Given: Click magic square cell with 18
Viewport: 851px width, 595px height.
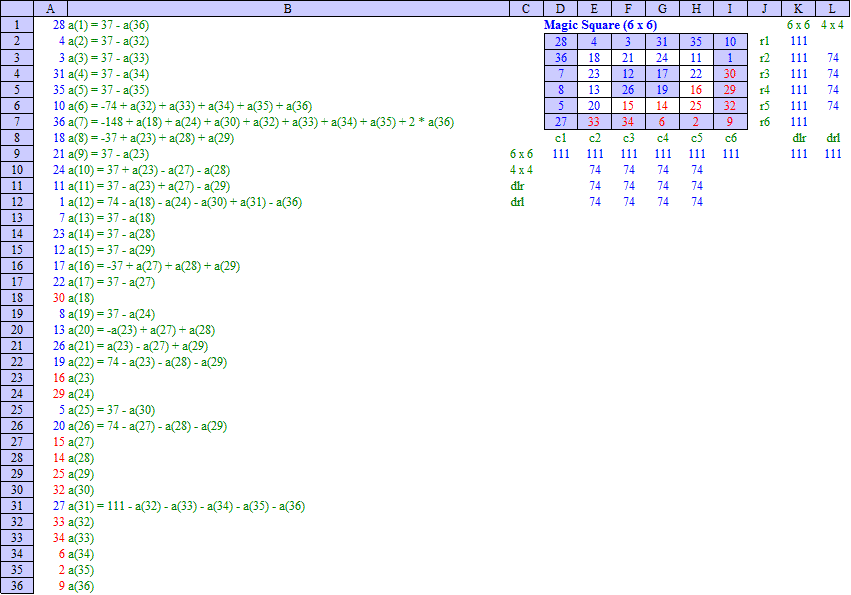Looking at the screenshot, I should tap(594, 58).
